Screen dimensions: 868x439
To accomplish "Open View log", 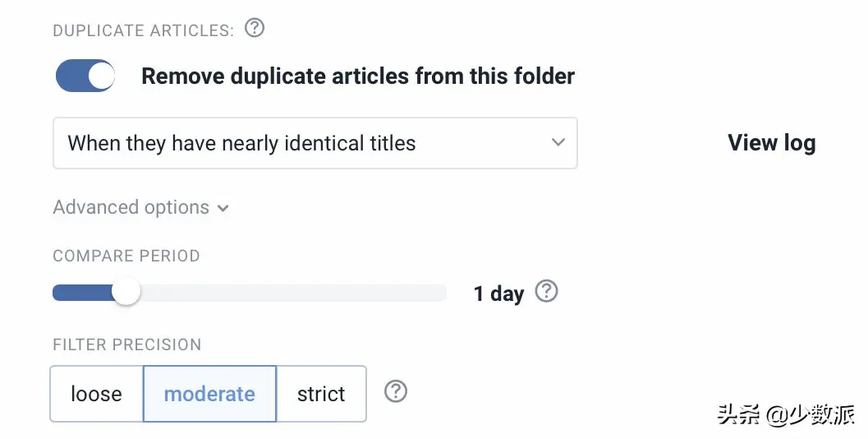I will 771,143.
